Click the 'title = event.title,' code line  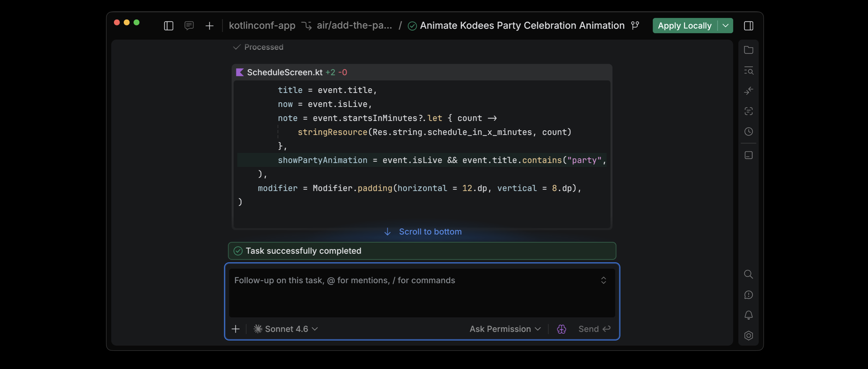point(327,90)
